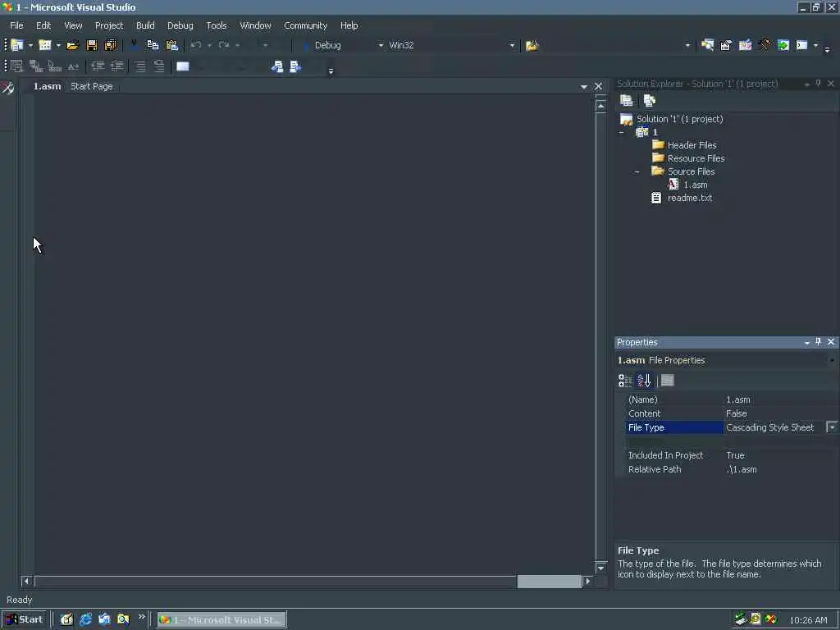The width and height of the screenshot is (840, 630).
Task: Click the Find in Files folder icon
Action: click(532, 46)
